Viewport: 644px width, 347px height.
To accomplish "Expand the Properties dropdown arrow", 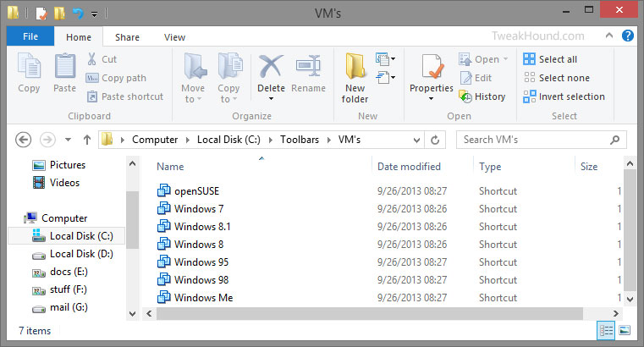I will (432, 98).
